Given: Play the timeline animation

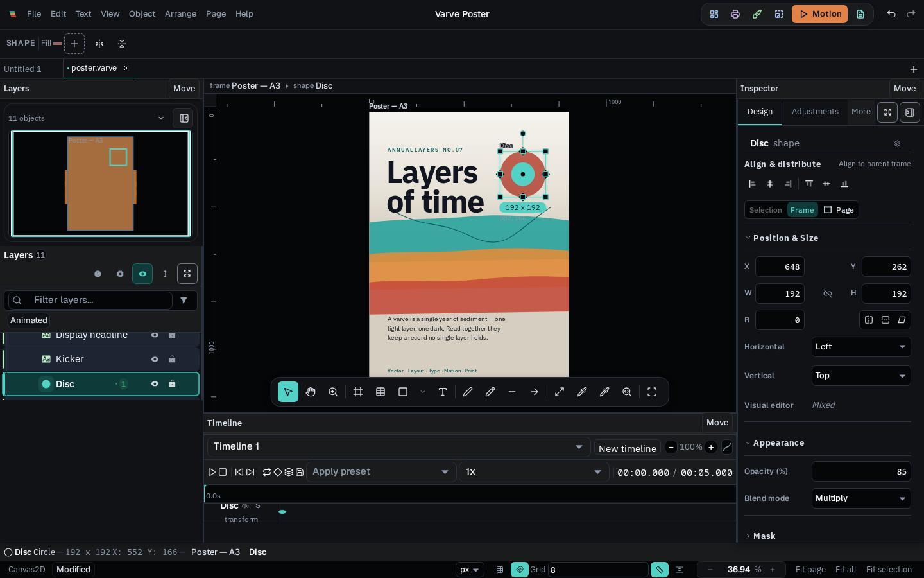Looking at the screenshot, I should click(x=212, y=472).
